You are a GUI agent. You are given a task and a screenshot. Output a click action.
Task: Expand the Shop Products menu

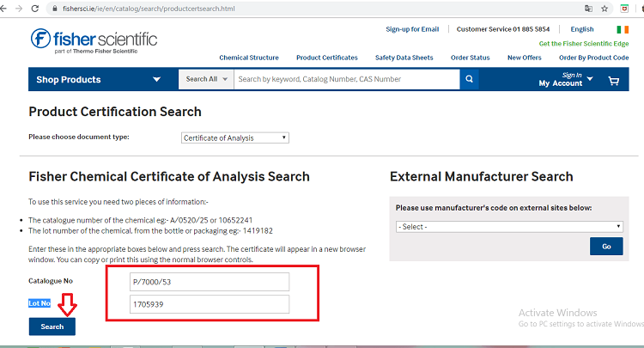(x=99, y=79)
